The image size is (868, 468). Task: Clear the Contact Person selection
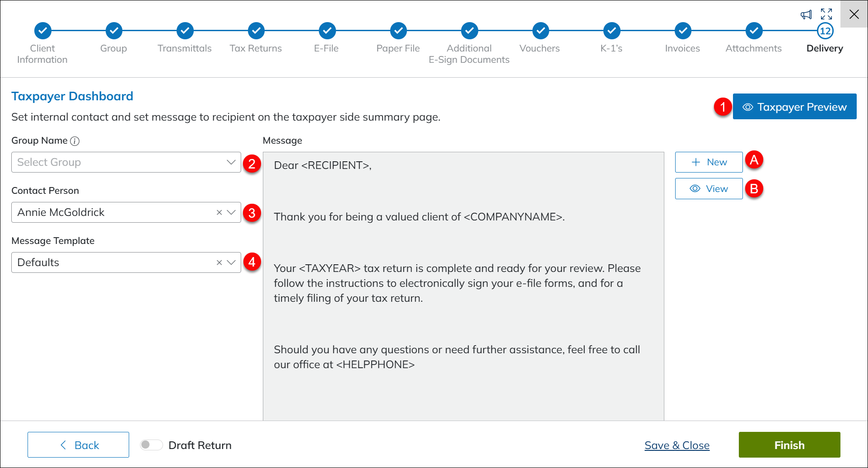pos(219,212)
